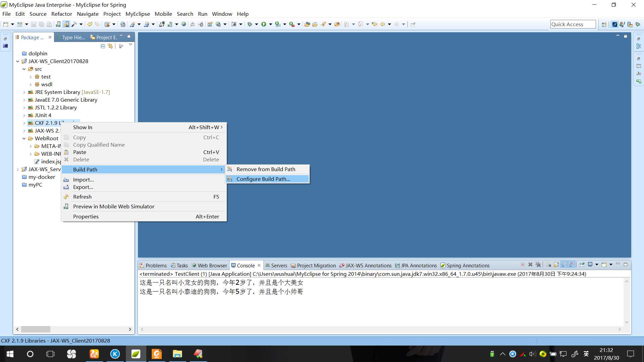Click the web browser globe toolbar icon
Screen dimensions: 644x362
tap(184, 24)
